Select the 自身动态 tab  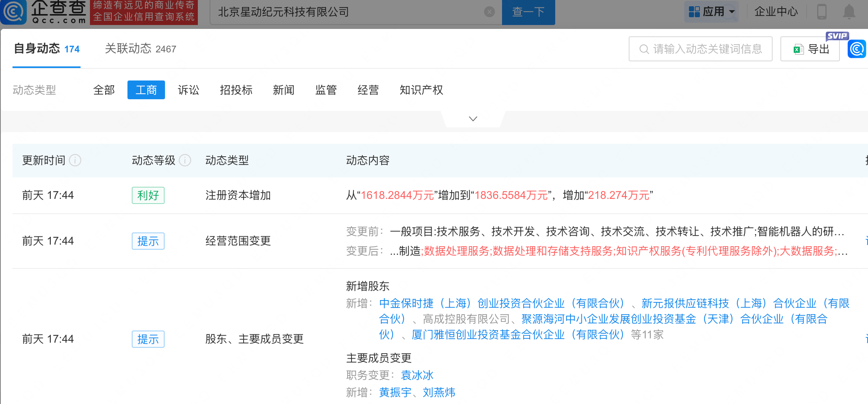[x=47, y=49]
